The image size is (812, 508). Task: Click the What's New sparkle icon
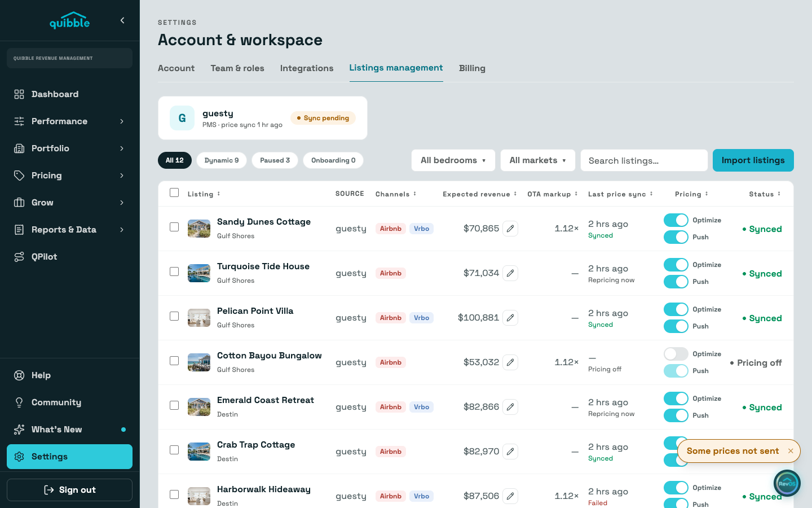[x=19, y=430]
